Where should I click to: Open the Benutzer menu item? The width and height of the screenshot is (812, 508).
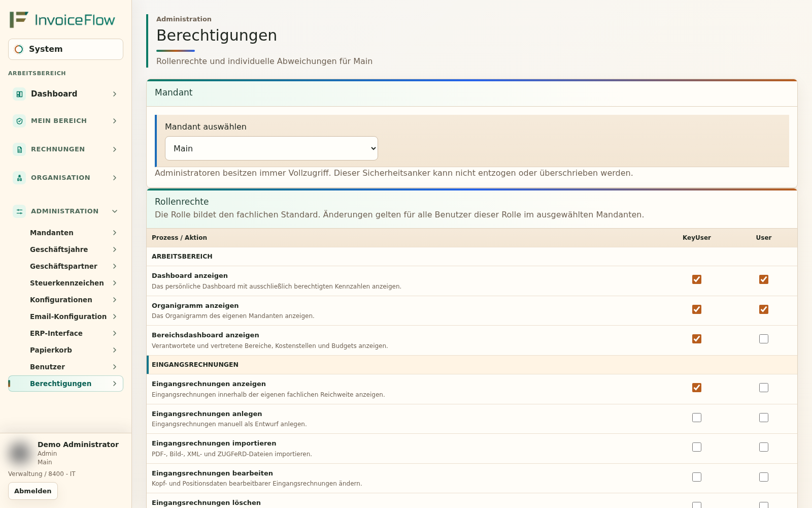click(66, 367)
